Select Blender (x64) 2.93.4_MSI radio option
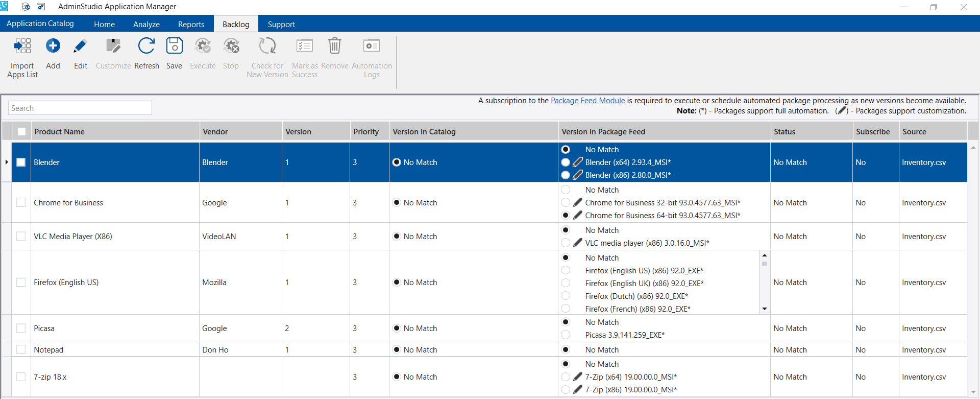Image resolution: width=980 pixels, height=399 pixels. (566, 162)
